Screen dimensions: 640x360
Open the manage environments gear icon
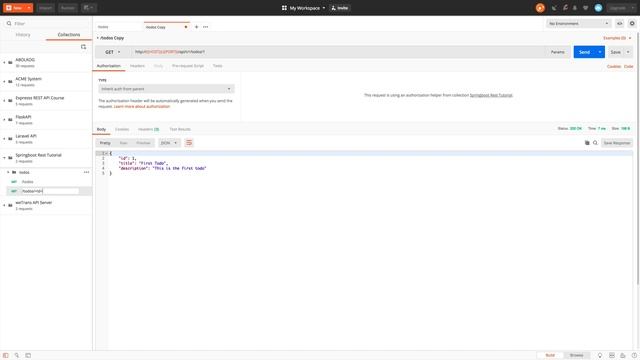click(632, 24)
